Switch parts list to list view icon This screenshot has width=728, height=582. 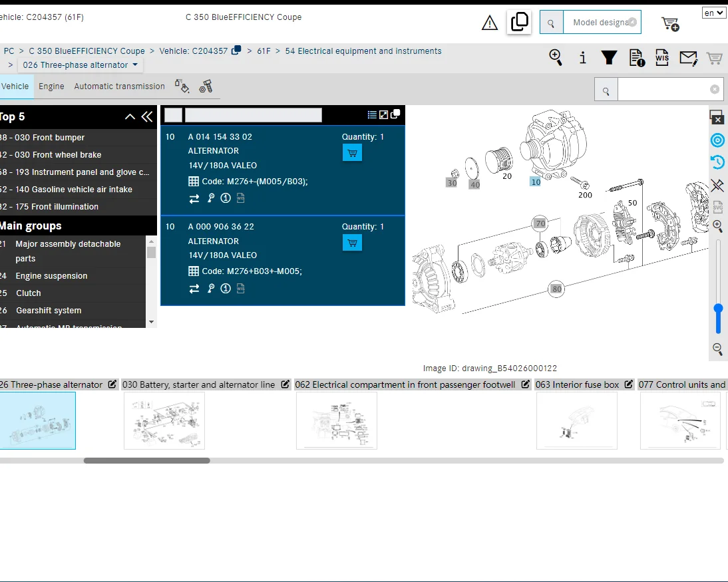[x=372, y=114]
